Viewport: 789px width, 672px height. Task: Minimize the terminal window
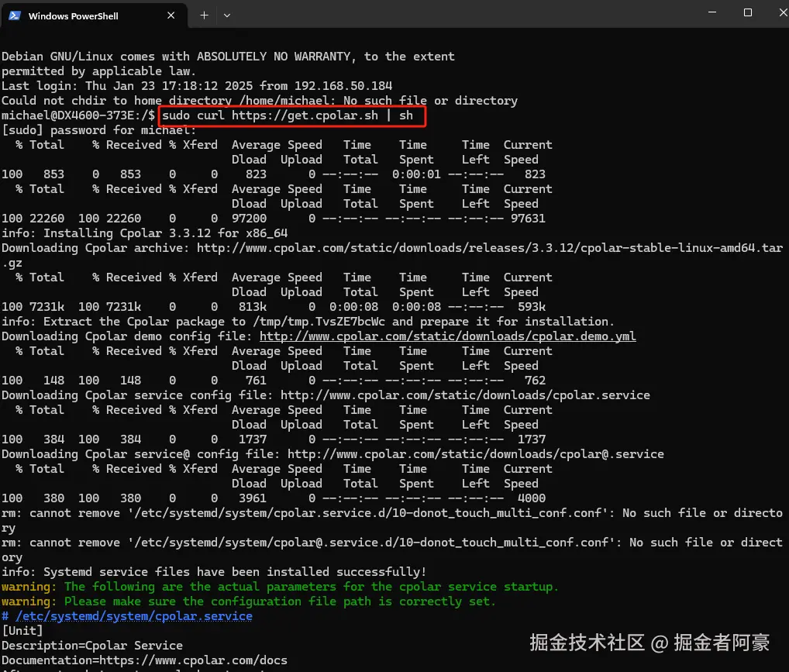click(x=712, y=12)
